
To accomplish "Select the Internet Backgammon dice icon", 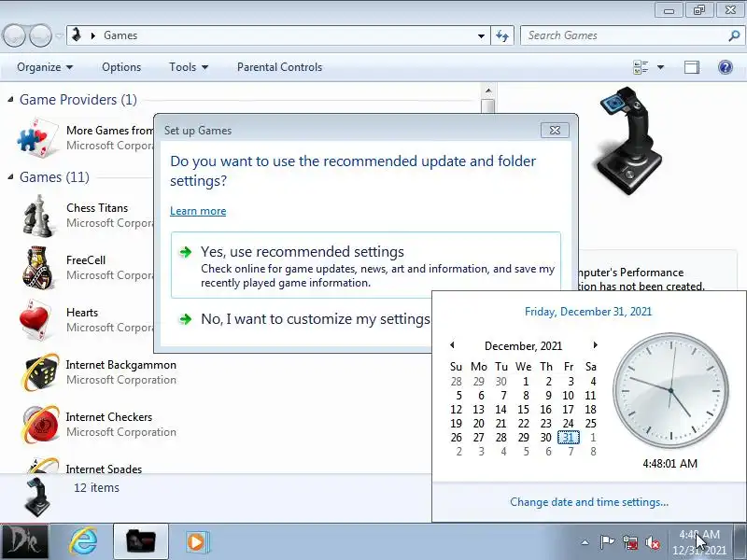I will 40,372.
